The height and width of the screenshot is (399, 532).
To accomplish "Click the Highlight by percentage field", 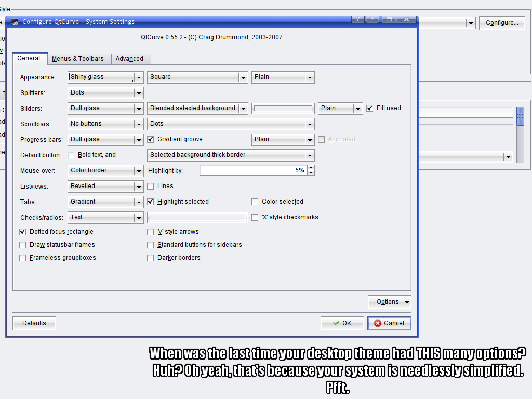I will [x=252, y=170].
